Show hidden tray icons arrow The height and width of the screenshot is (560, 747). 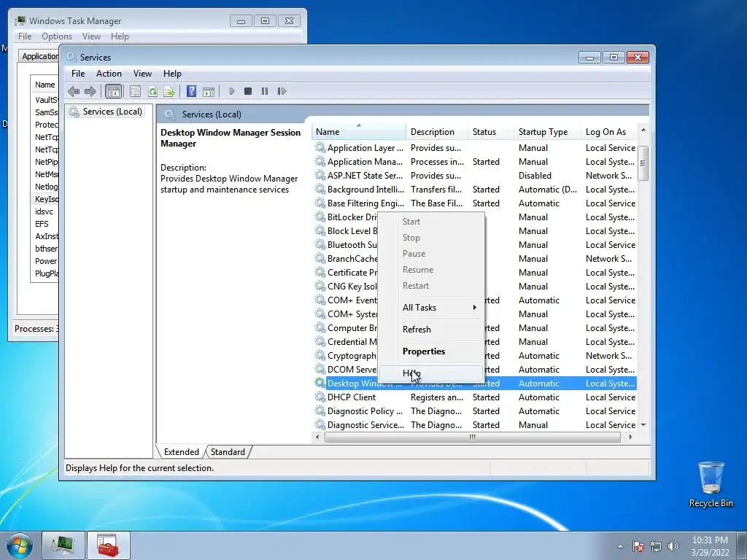point(620,546)
